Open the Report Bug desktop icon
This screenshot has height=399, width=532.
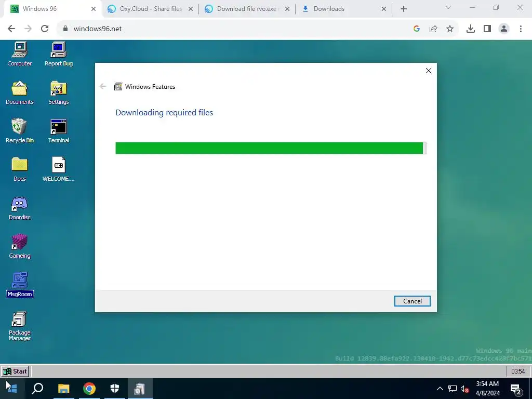point(58,54)
